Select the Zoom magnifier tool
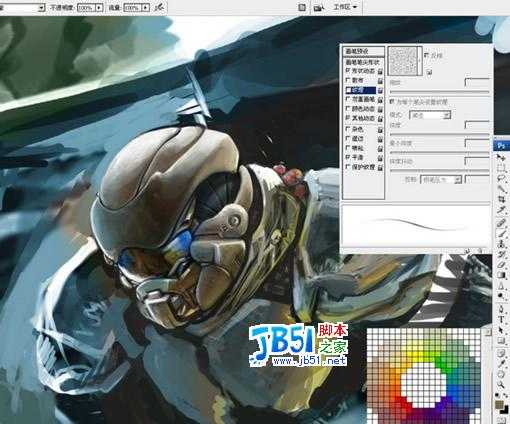510x424 pixels. [502, 384]
